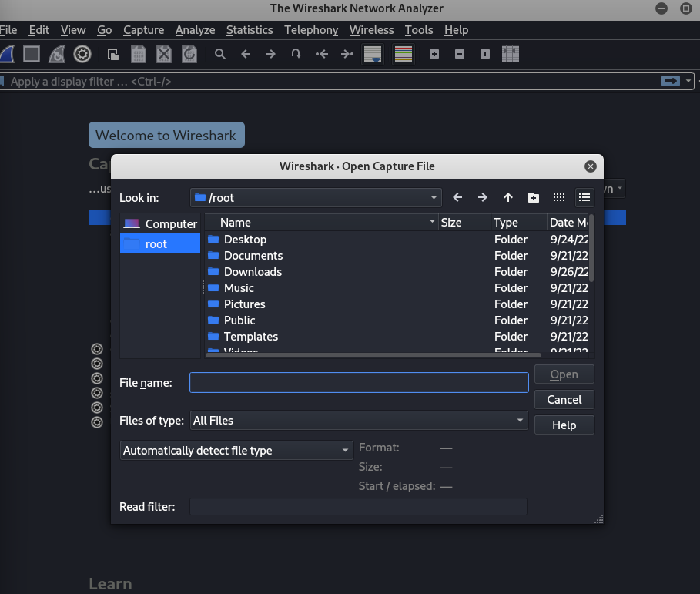
Task: Open capture options gear icon
Action: [82, 54]
